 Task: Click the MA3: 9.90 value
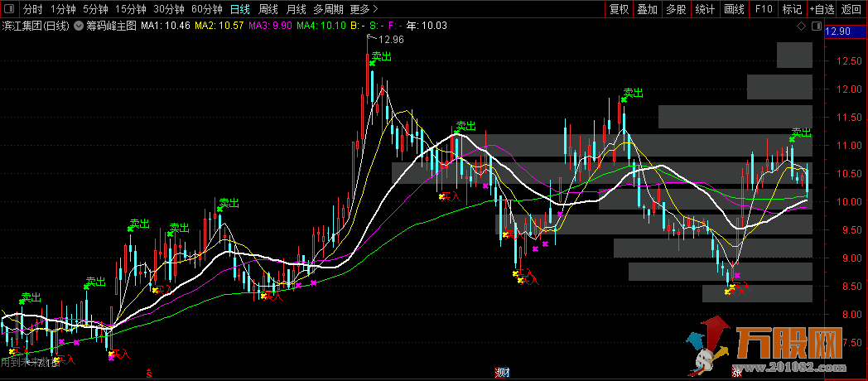tap(270, 26)
